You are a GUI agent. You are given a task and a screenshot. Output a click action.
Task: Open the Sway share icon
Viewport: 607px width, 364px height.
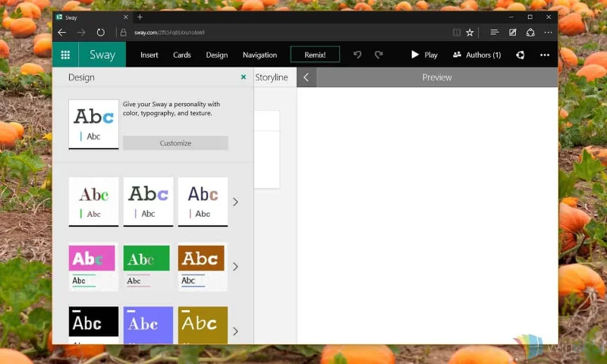520,55
